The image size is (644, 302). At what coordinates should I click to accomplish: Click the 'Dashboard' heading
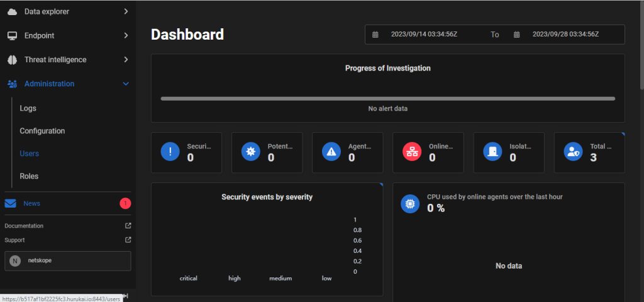pyautogui.click(x=187, y=35)
